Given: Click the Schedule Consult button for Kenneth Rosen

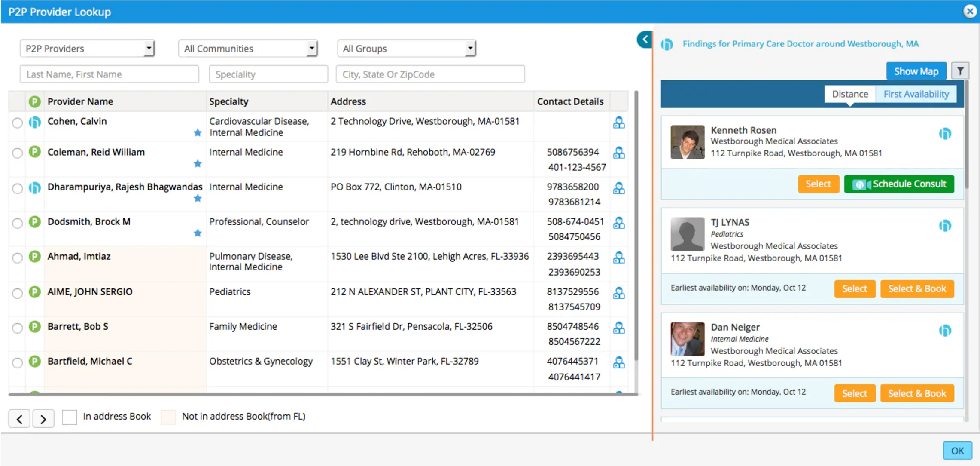Looking at the screenshot, I should 899,184.
